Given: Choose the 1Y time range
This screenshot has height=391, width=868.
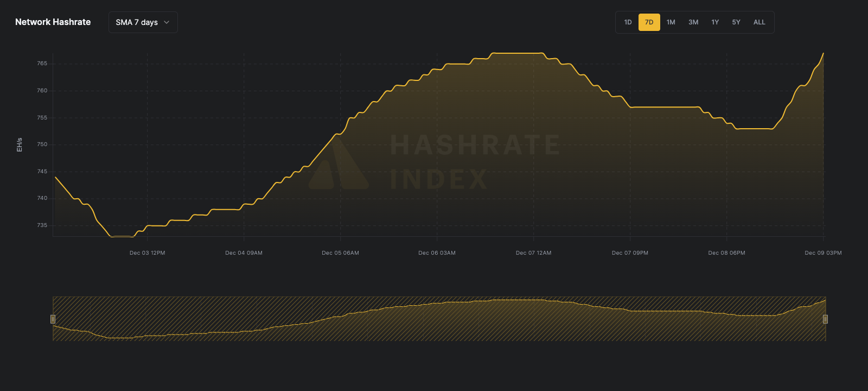Looking at the screenshot, I should pyautogui.click(x=715, y=22).
